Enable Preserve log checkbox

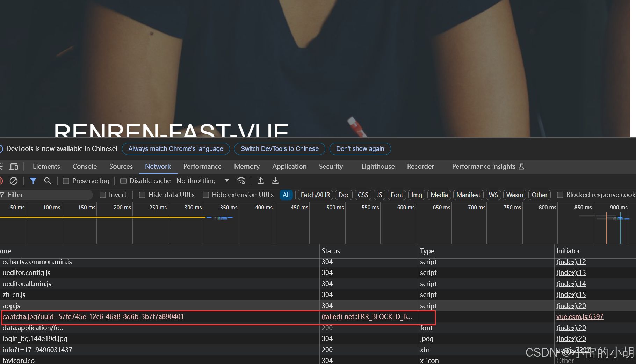click(66, 181)
